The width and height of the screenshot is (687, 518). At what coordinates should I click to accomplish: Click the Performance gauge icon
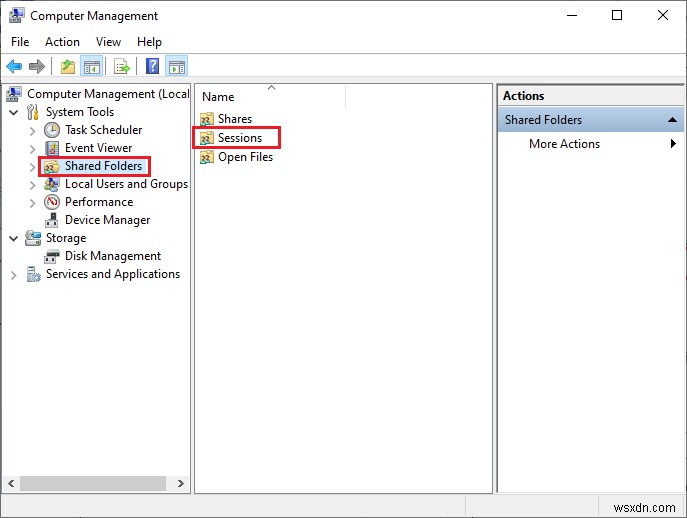pyautogui.click(x=52, y=202)
